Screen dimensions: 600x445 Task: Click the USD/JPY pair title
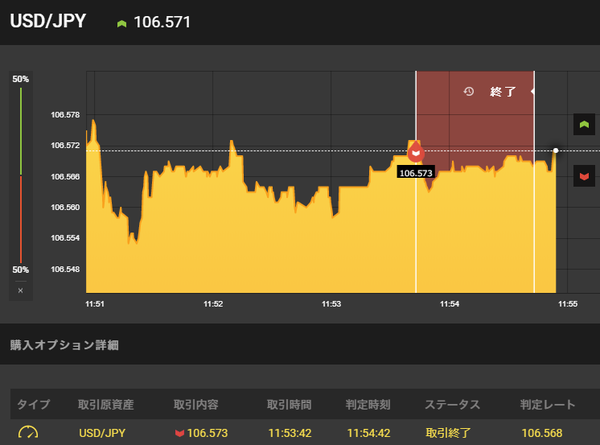tap(48, 21)
